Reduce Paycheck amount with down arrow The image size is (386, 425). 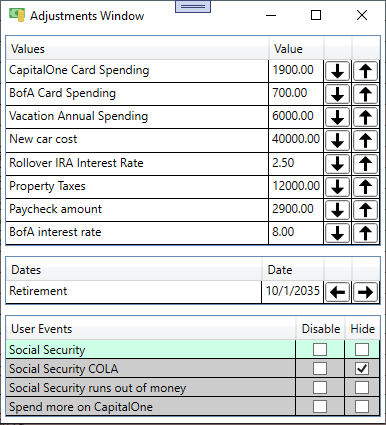[x=337, y=210]
